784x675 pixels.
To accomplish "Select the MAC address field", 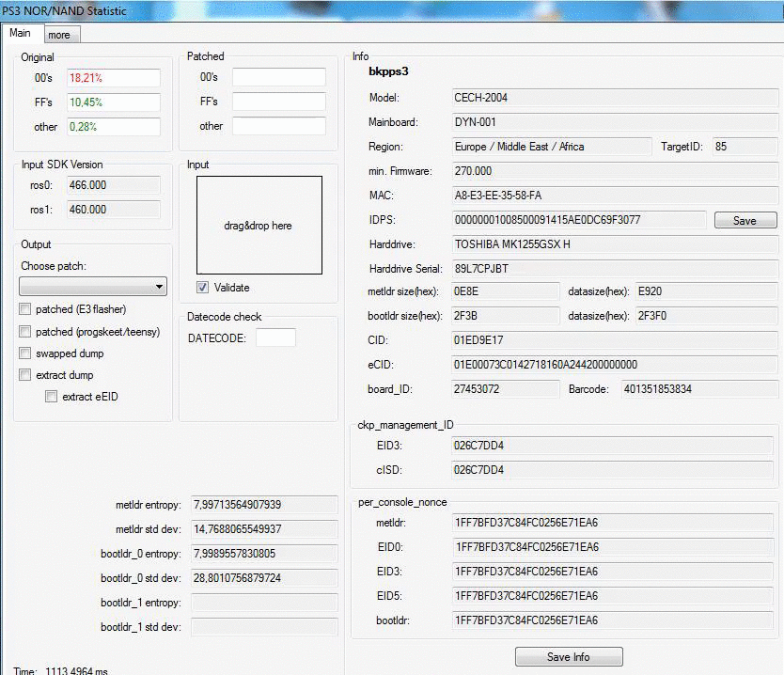I will pos(615,196).
